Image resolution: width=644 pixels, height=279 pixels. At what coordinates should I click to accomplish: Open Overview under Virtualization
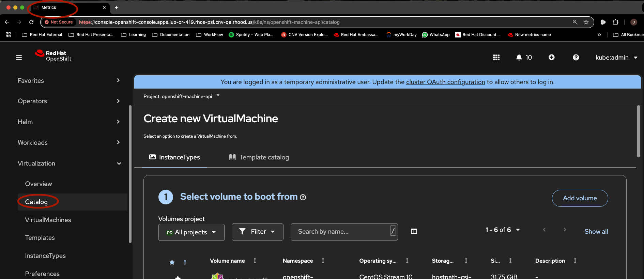point(39,184)
